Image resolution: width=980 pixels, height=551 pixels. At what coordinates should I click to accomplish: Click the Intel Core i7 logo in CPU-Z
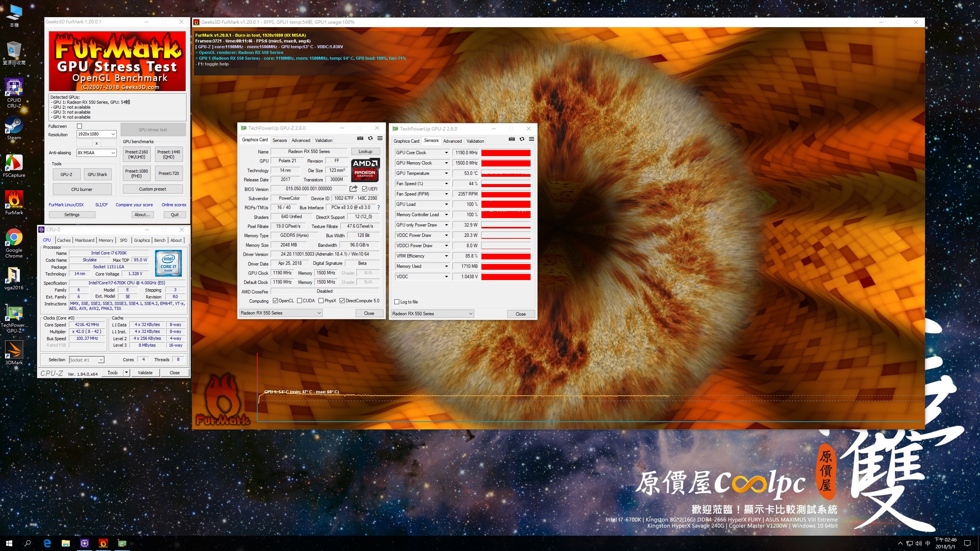pyautogui.click(x=168, y=263)
